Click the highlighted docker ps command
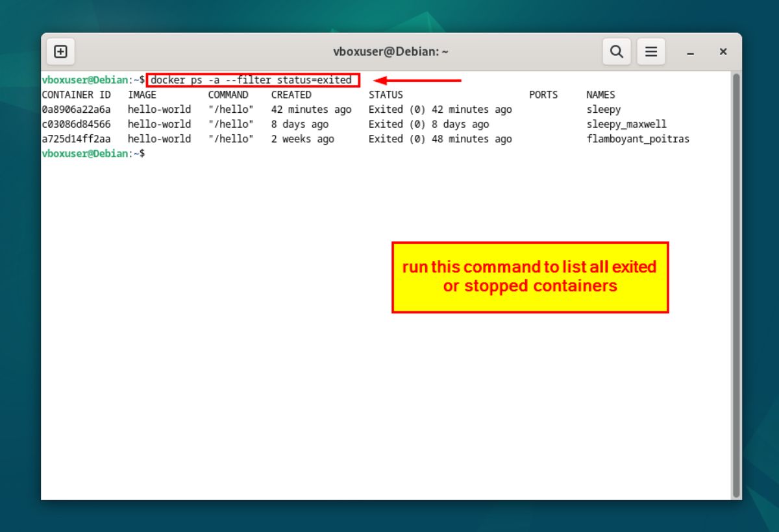 point(253,80)
